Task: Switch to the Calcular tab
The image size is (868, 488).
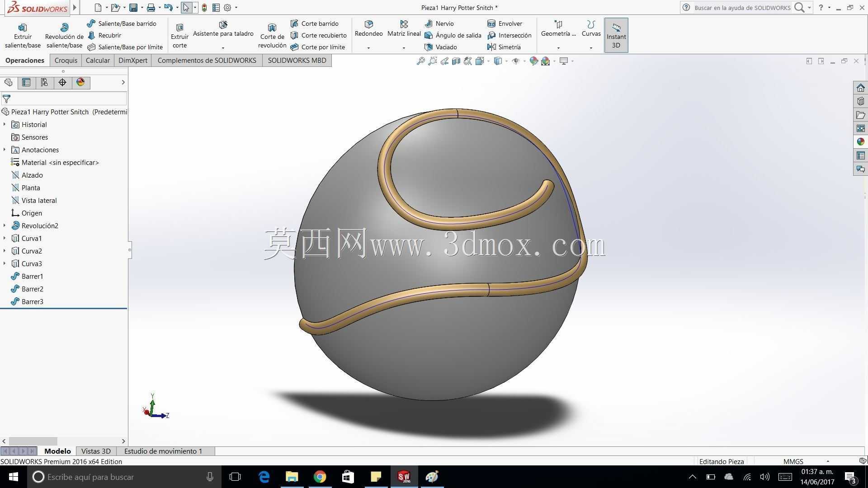Action: pos(98,61)
